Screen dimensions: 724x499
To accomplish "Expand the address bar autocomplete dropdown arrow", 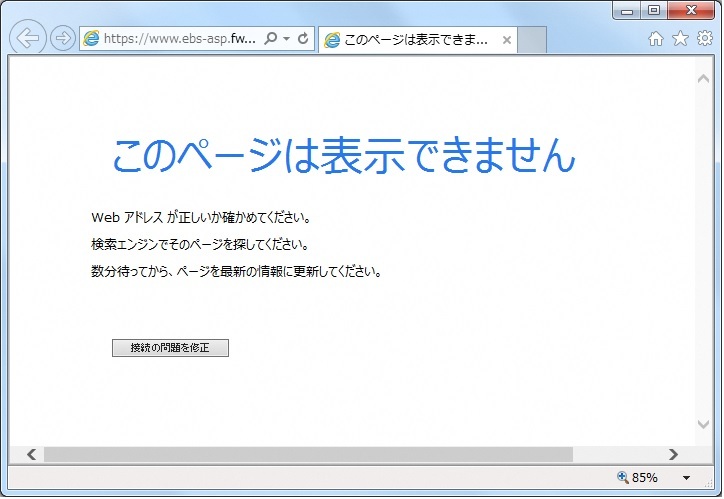I will click(x=286, y=39).
